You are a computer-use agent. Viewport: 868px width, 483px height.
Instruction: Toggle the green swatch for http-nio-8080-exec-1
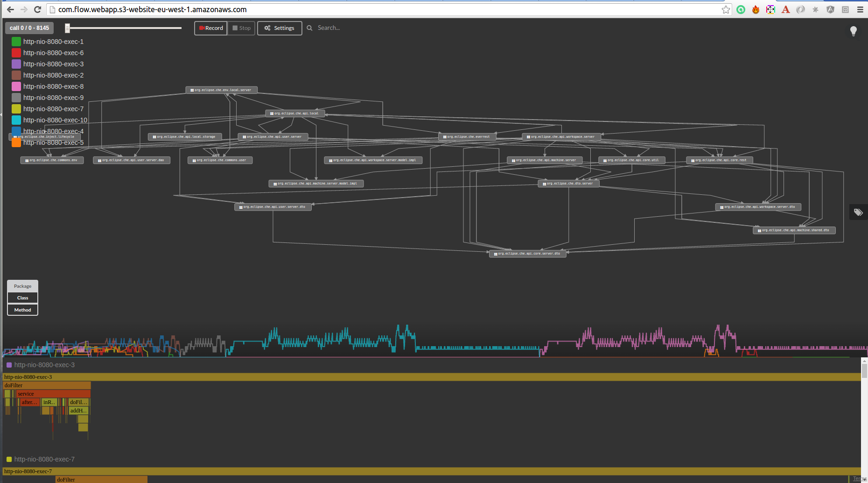[15, 41]
